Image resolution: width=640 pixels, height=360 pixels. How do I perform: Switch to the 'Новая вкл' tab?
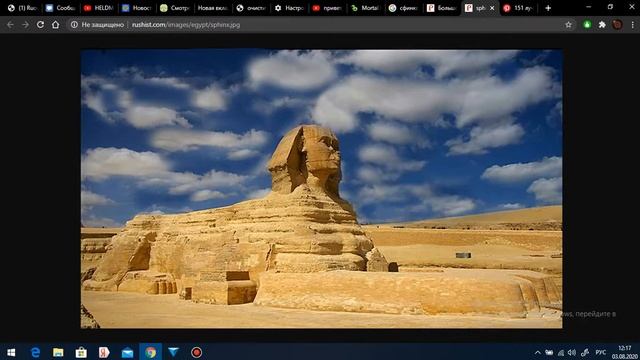[x=212, y=8]
